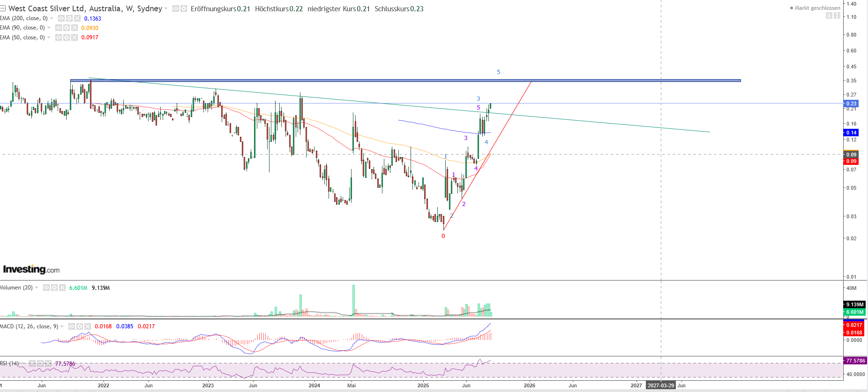Remove the EMA 90 indicator
Screen dimensions: 868x392
(74, 28)
